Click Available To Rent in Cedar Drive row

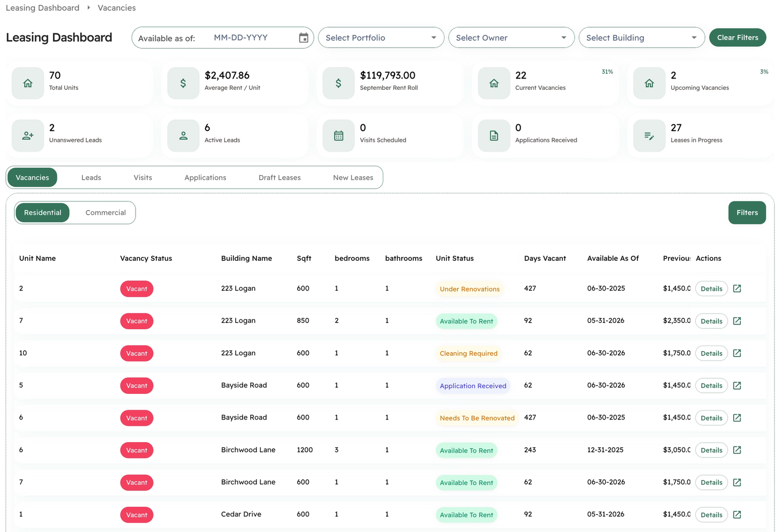[x=467, y=515]
